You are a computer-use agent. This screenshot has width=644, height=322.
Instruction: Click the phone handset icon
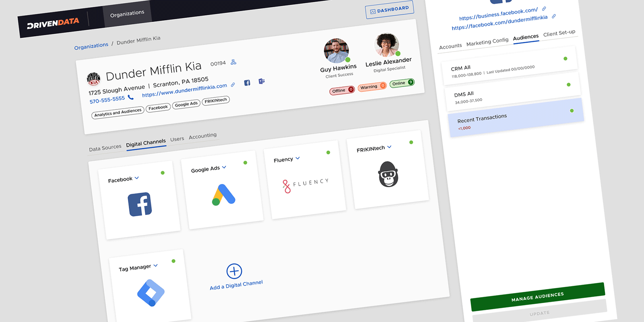pyautogui.click(x=130, y=97)
